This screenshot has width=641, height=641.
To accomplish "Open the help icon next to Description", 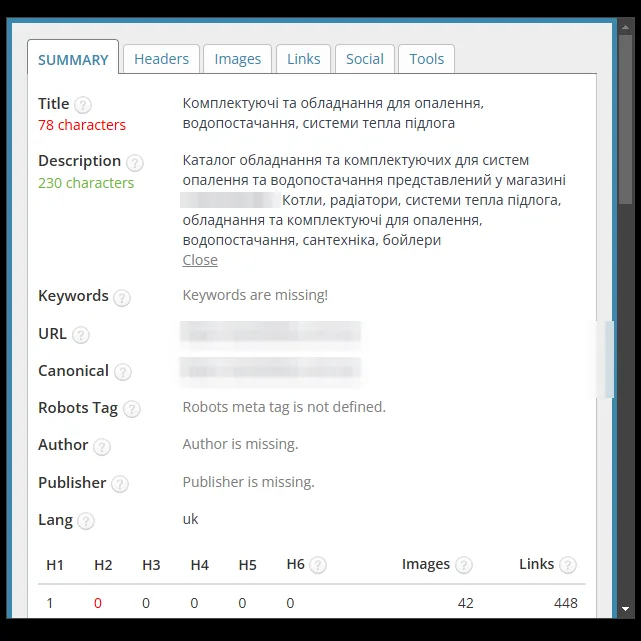I will (x=134, y=163).
